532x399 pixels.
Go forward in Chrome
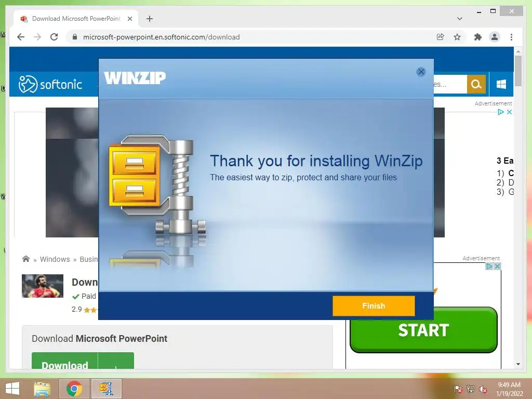[x=37, y=37]
